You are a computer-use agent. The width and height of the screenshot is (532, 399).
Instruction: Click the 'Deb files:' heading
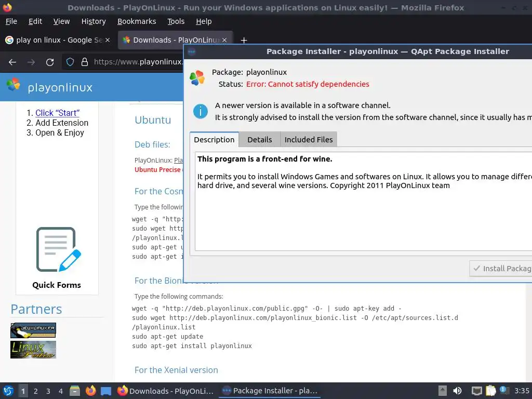point(152,144)
